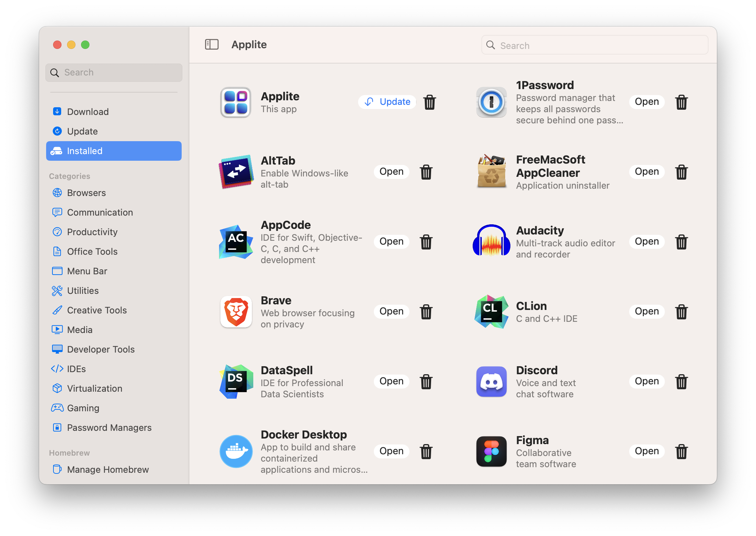The width and height of the screenshot is (756, 536).
Task: Click the Brave lion icon
Action: [x=236, y=312]
